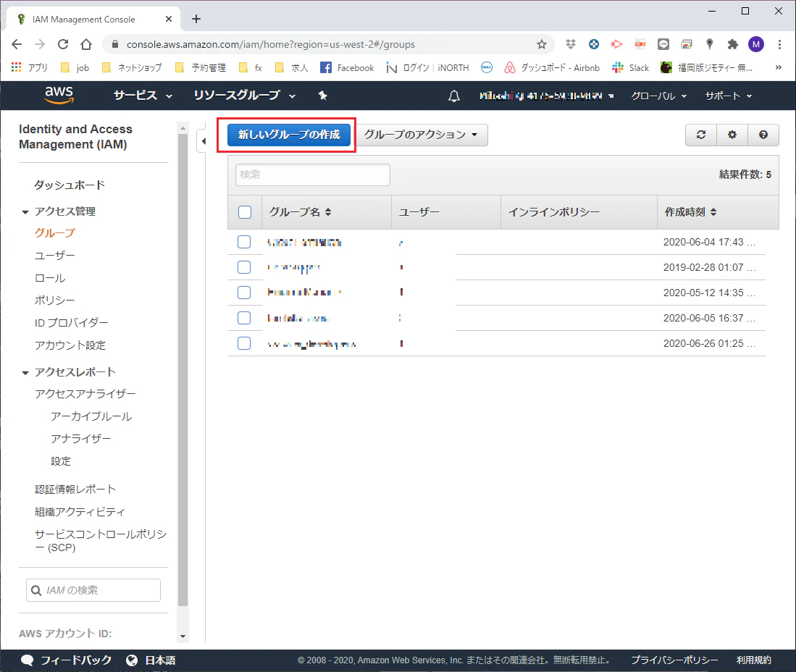
Task: Open the グループのアクション dropdown
Action: point(422,135)
